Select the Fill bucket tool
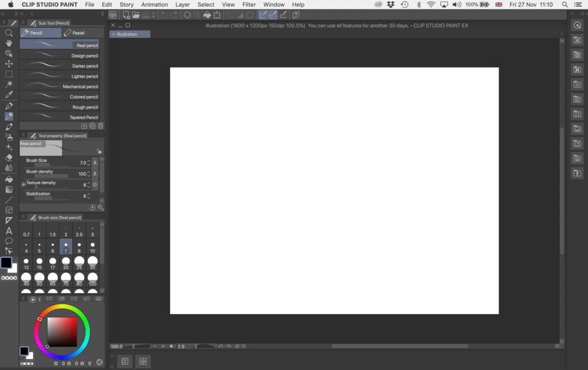Viewport: 588px width, 370px height. pyautogui.click(x=9, y=179)
